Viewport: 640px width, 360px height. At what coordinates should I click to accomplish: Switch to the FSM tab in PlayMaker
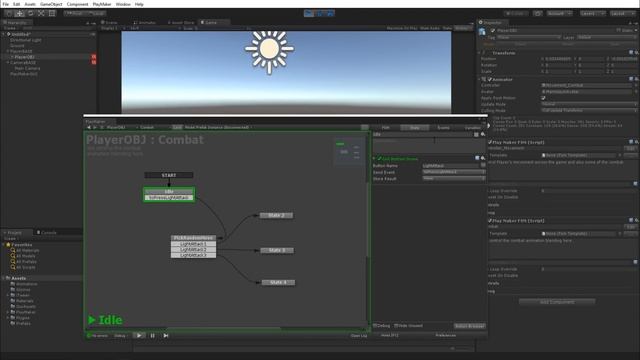click(x=385, y=128)
